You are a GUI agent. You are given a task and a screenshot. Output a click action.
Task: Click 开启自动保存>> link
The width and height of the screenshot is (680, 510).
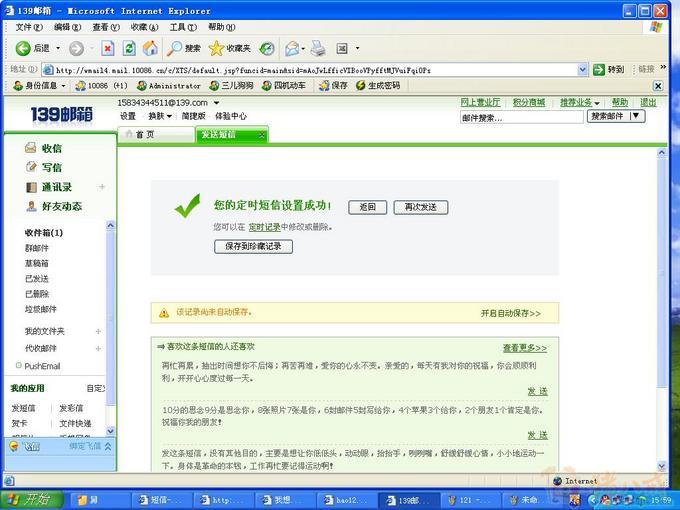[510, 313]
